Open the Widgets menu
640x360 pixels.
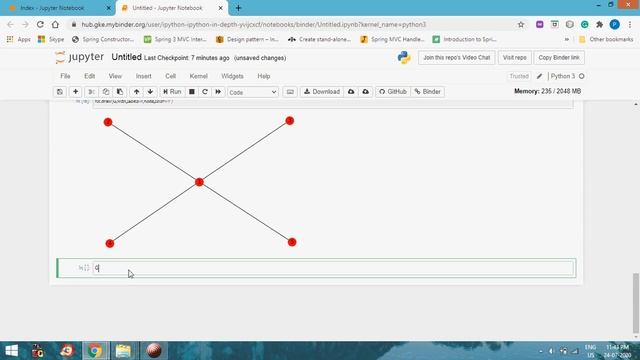pos(232,76)
